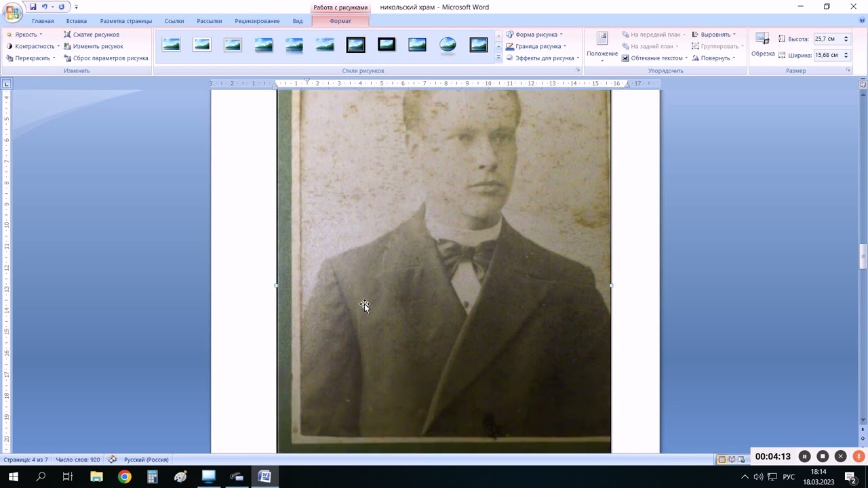Screen dimensions: 868x488
Task: Redo the last action
Action: (x=62, y=7)
